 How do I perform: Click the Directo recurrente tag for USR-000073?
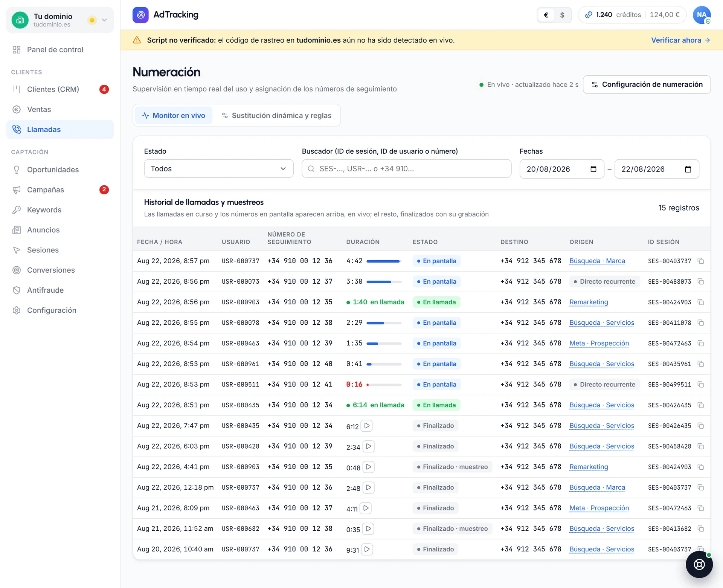[x=604, y=281]
